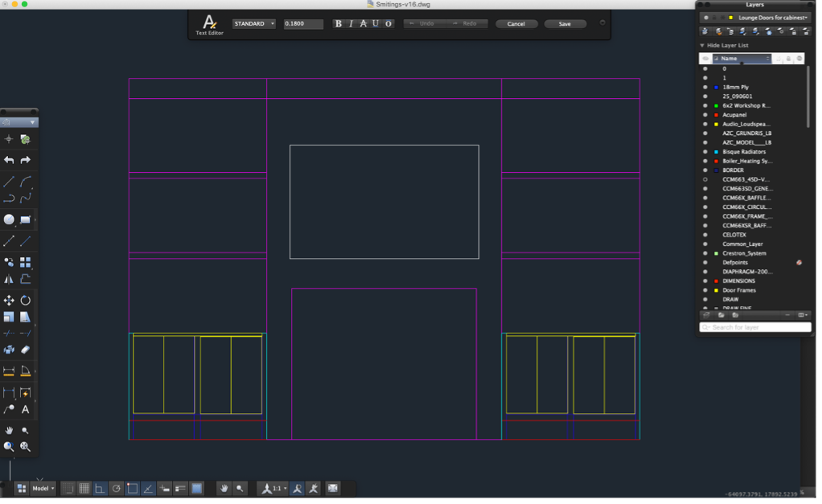Click the Undo button in Text Editor

pyautogui.click(x=424, y=23)
